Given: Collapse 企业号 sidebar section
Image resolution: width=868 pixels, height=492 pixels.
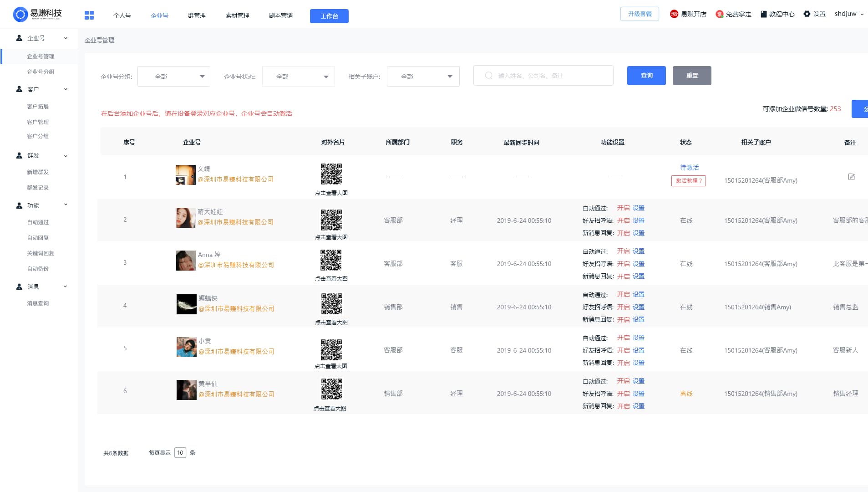Looking at the screenshot, I should pos(66,38).
